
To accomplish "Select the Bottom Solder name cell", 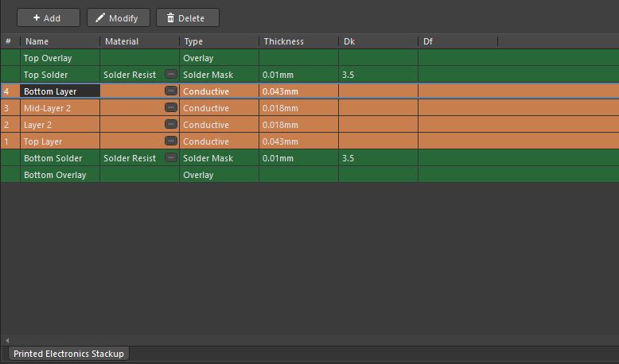I will click(x=60, y=158).
